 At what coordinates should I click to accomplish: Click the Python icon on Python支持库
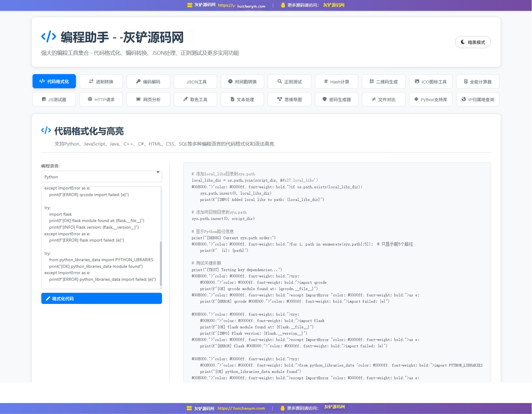[416, 99]
